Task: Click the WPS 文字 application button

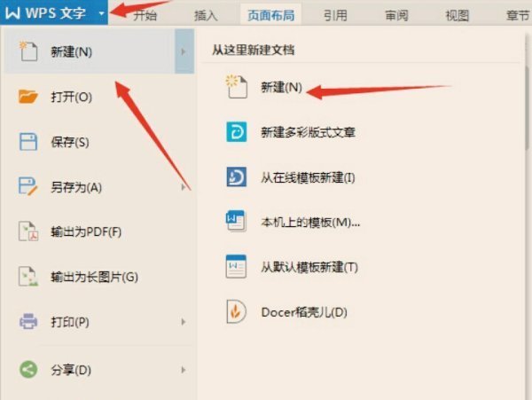Action: click(x=48, y=13)
